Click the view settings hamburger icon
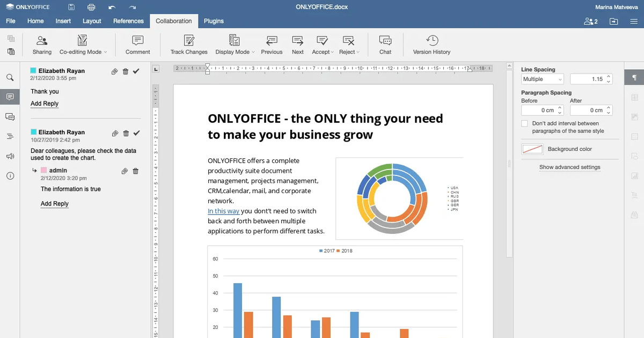Viewport: 644px width, 338px height. click(634, 21)
